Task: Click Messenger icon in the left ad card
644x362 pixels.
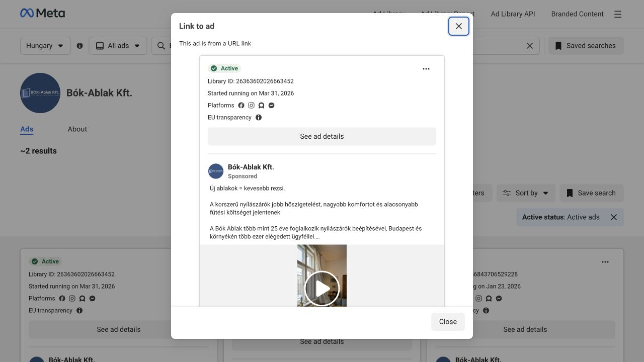Action: [92, 299]
